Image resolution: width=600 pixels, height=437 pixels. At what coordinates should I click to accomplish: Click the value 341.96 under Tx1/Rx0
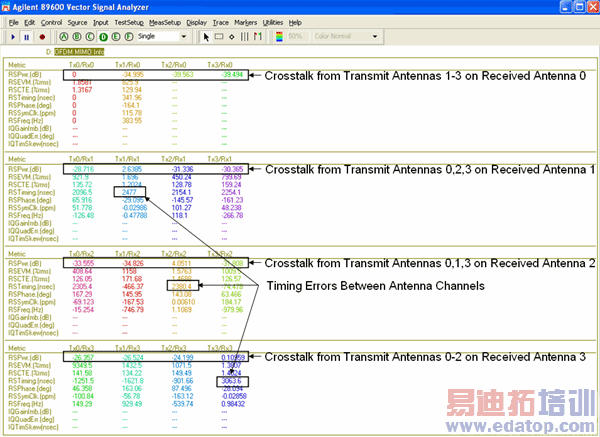pos(132,98)
